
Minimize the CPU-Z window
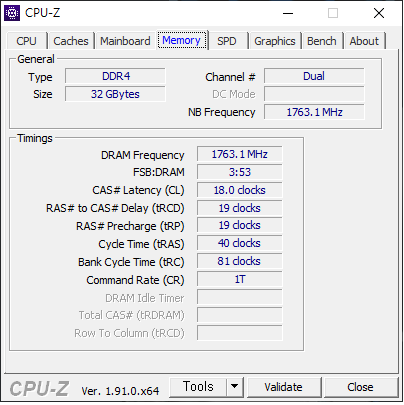[x=288, y=13]
